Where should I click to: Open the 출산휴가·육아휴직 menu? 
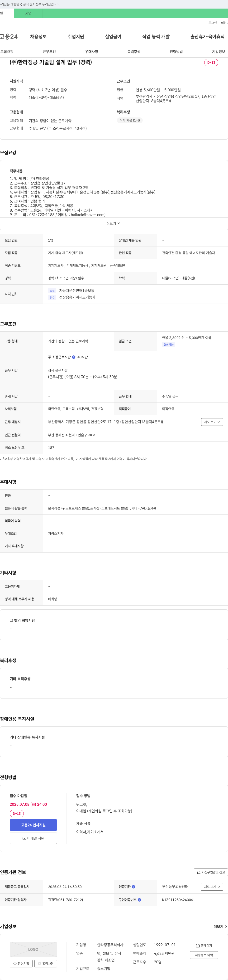(x=208, y=37)
